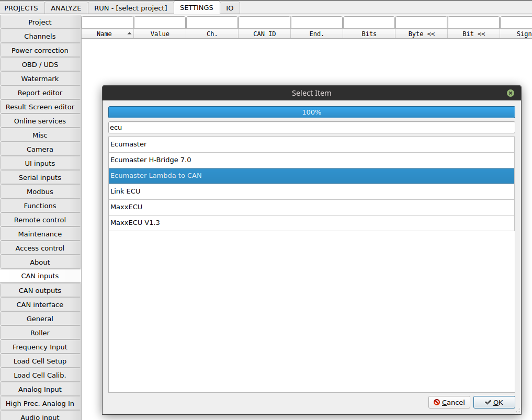Click the 100% progress bar

311,112
